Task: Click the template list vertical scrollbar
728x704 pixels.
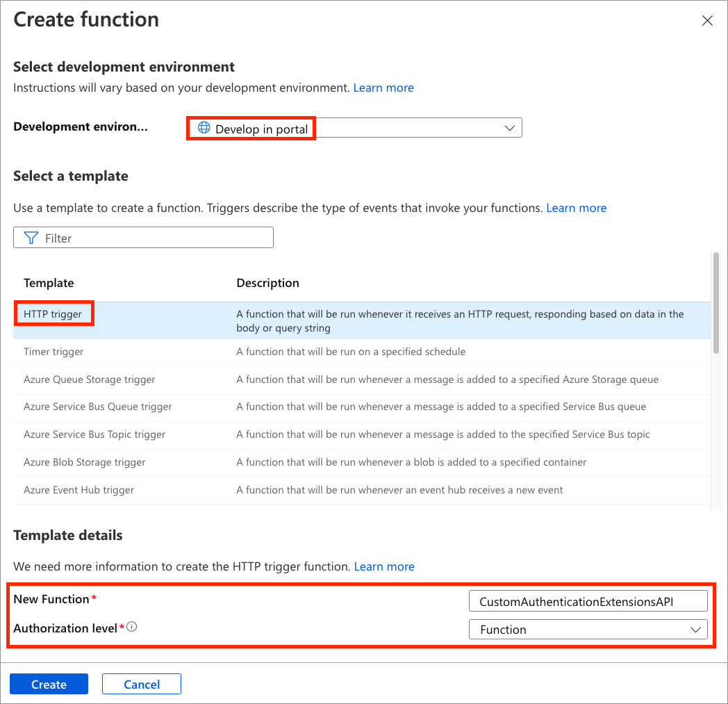Action: click(x=715, y=304)
